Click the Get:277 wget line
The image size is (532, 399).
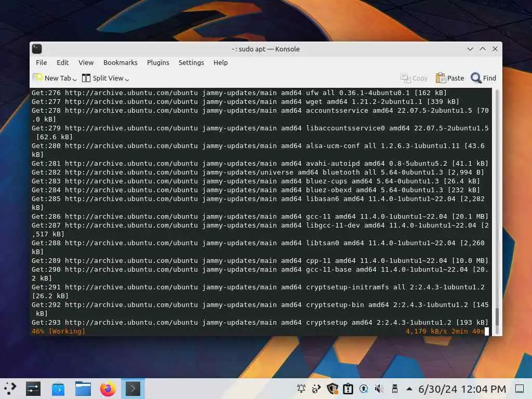(x=245, y=101)
